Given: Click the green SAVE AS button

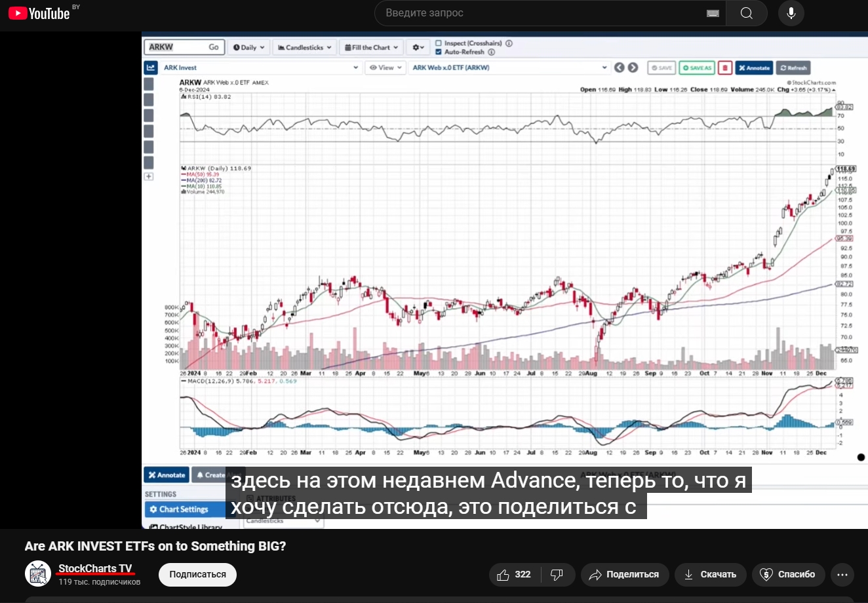Looking at the screenshot, I should point(697,68).
